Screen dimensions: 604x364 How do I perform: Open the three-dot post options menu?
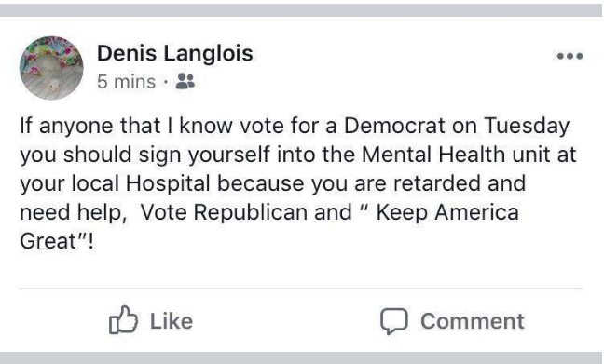click(570, 56)
